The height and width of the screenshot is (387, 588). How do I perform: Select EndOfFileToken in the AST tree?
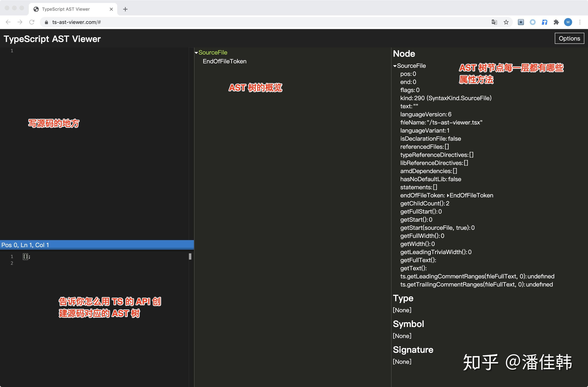[224, 61]
